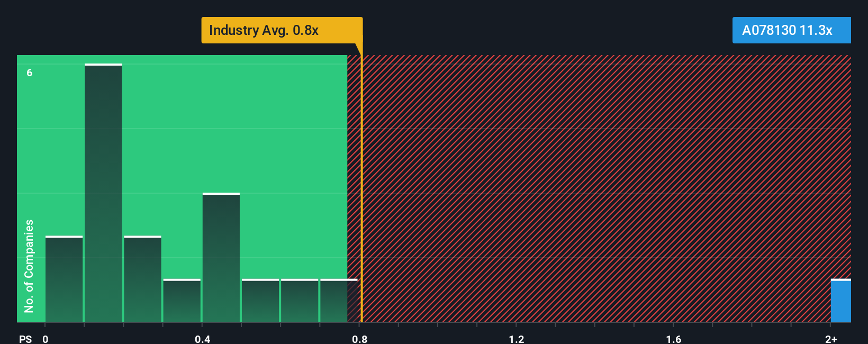Click the '0.8' x-axis label
Image resolution: width=868 pixels, height=344 pixels.
pos(360,339)
